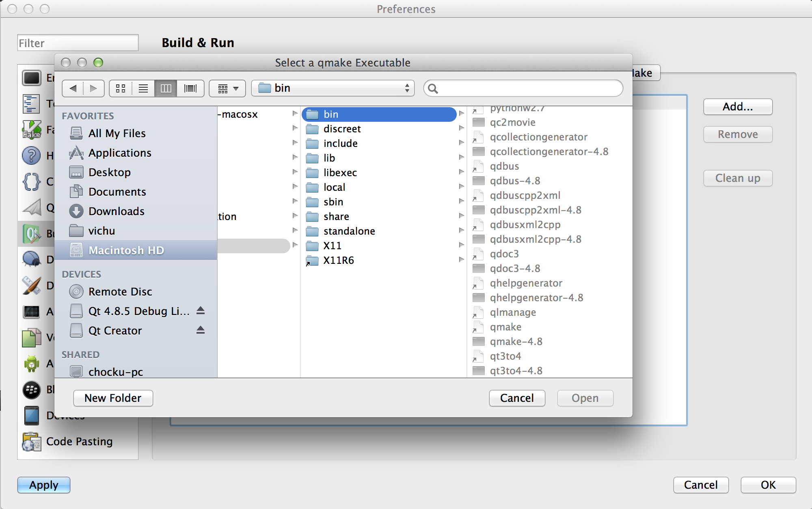
Task: Eject the Qt 4.8.5 Debug Libraries volume
Action: pyautogui.click(x=200, y=311)
